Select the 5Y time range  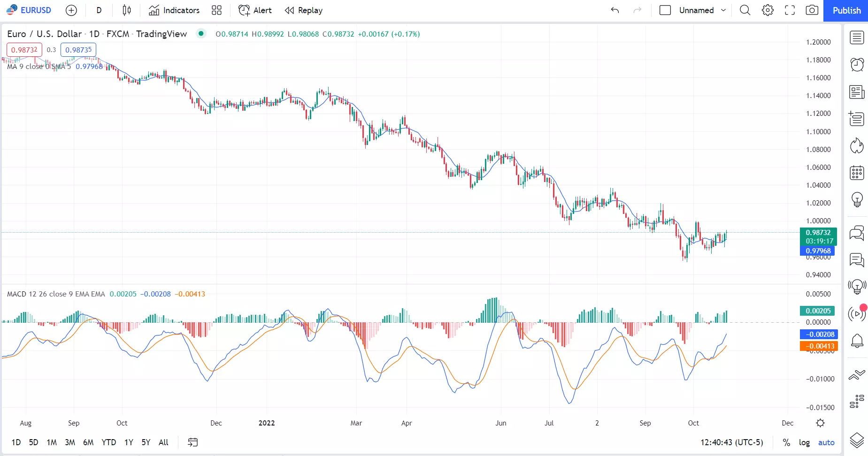click(146, 442)
